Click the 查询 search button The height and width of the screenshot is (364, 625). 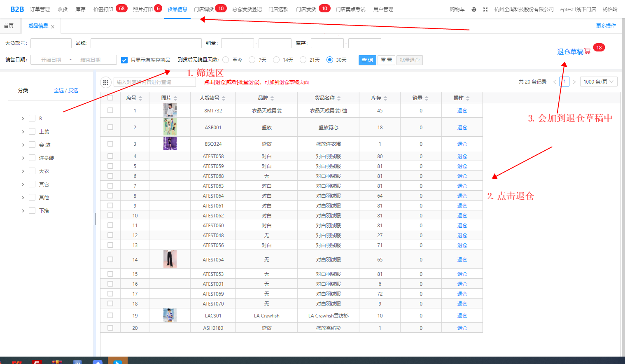(367, 60)
